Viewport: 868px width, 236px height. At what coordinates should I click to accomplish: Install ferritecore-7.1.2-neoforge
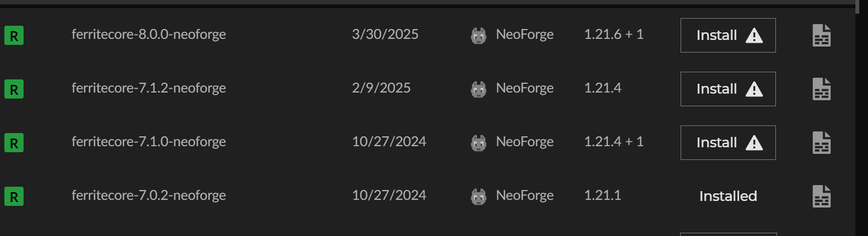point(728,89)
